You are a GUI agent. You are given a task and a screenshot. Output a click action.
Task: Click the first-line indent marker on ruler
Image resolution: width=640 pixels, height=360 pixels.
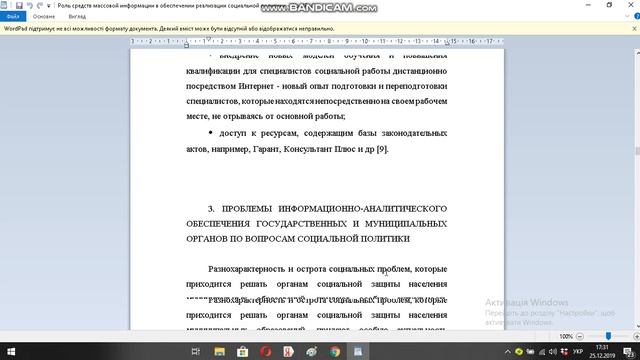point(209,39)
